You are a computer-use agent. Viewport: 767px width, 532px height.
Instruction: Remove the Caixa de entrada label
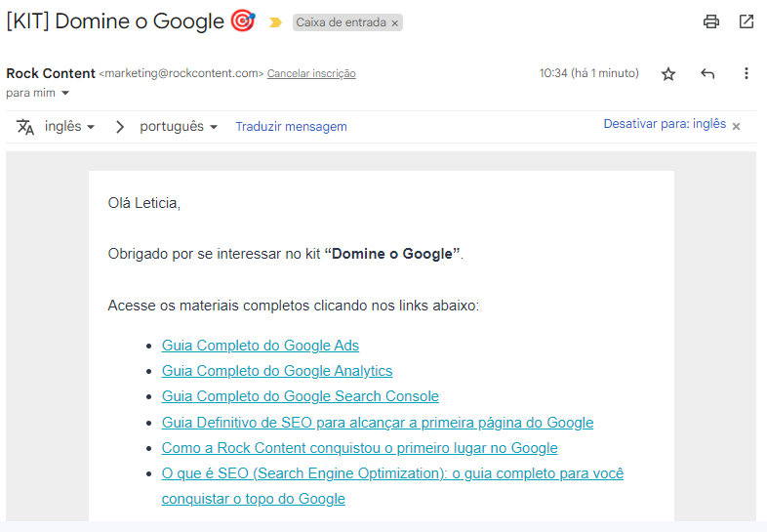[x=394, y=22]
